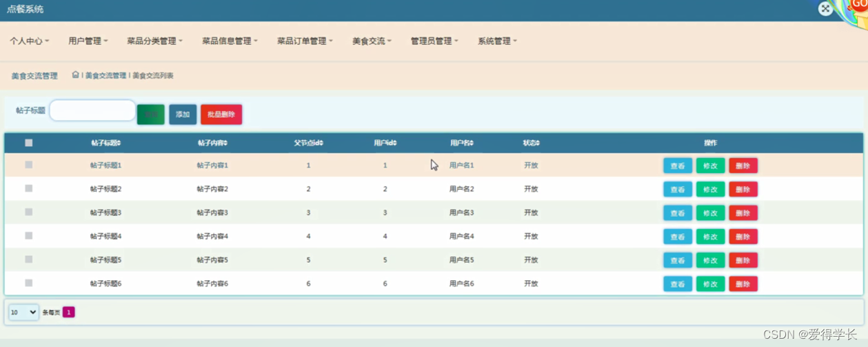Click the 修改 button for 帖子标题3
Viewport: 868px width, 347px height.
(710, 213)
